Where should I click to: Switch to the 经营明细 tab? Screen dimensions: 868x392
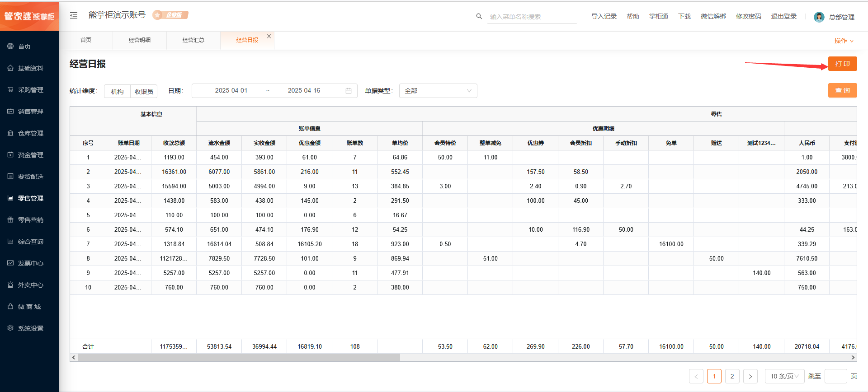point(140,40)
